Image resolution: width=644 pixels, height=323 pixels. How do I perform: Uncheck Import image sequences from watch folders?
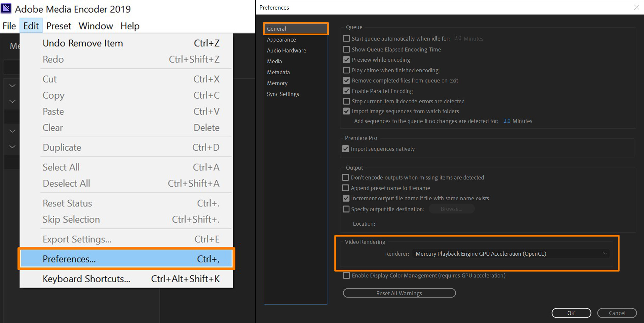pos(346,111)
